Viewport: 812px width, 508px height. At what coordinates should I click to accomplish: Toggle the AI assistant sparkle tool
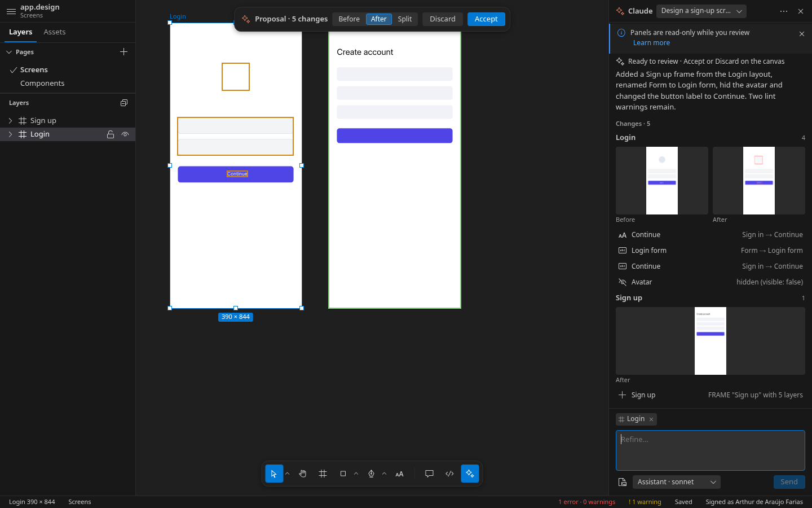470,474
